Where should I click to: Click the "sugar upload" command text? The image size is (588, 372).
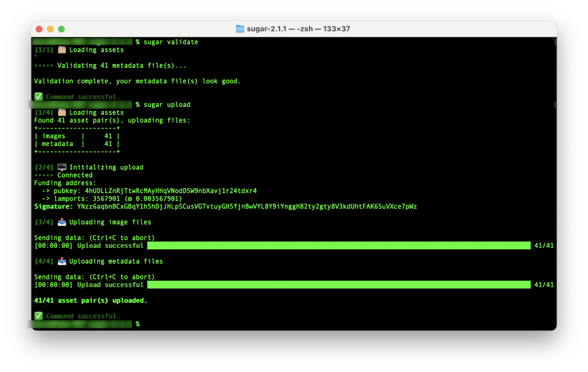point(167,105)
